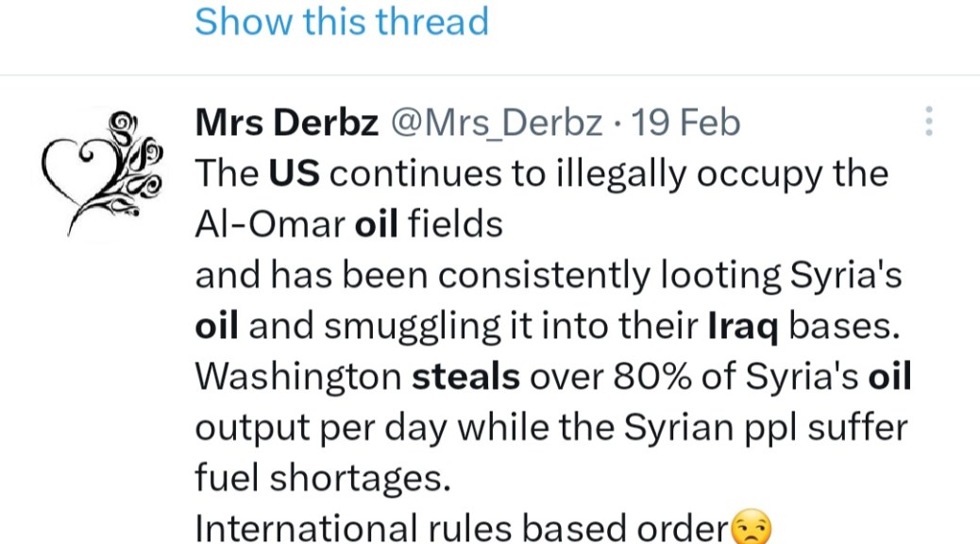Viewport: 980px width, 544px height.
Task: Click the bold word steals
Action: [466, 377]
